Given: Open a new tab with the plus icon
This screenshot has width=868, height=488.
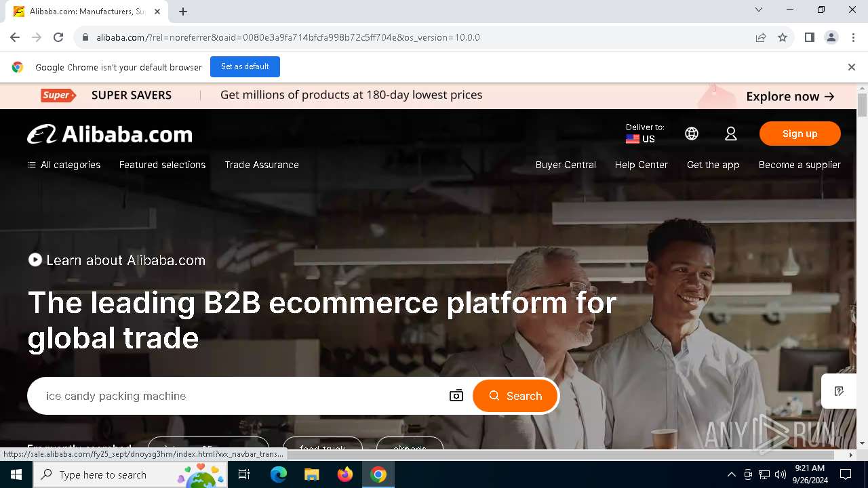Looking at the screenshot, I should tap(183, 11).
